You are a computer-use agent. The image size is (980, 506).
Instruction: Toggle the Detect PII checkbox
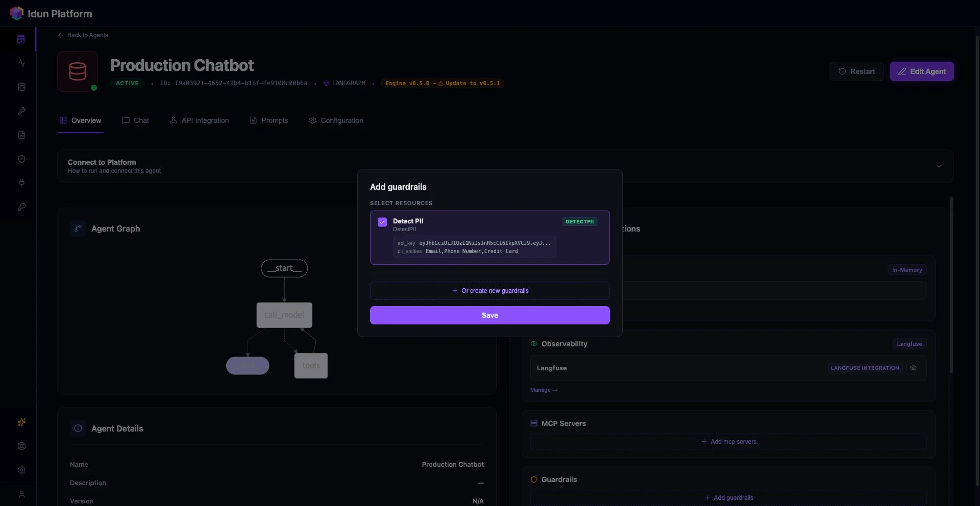pos(382,222)
